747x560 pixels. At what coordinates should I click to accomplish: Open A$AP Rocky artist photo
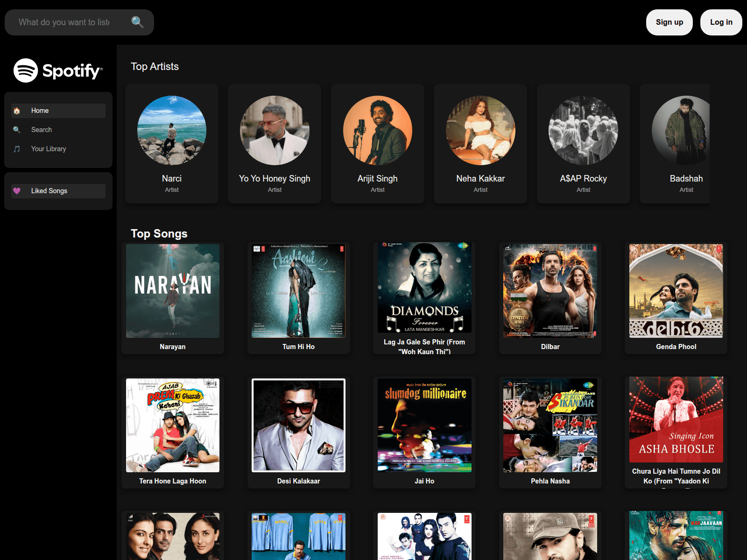pos(584,130)
